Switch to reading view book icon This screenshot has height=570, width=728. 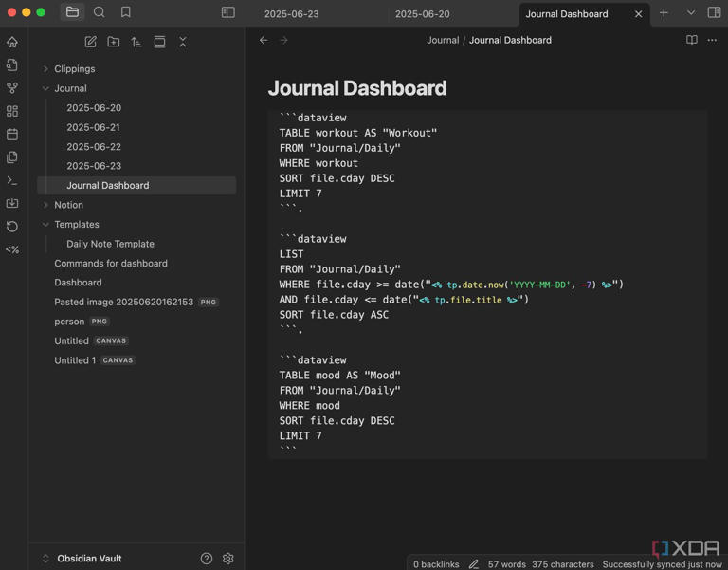click(x=691, y=40)
